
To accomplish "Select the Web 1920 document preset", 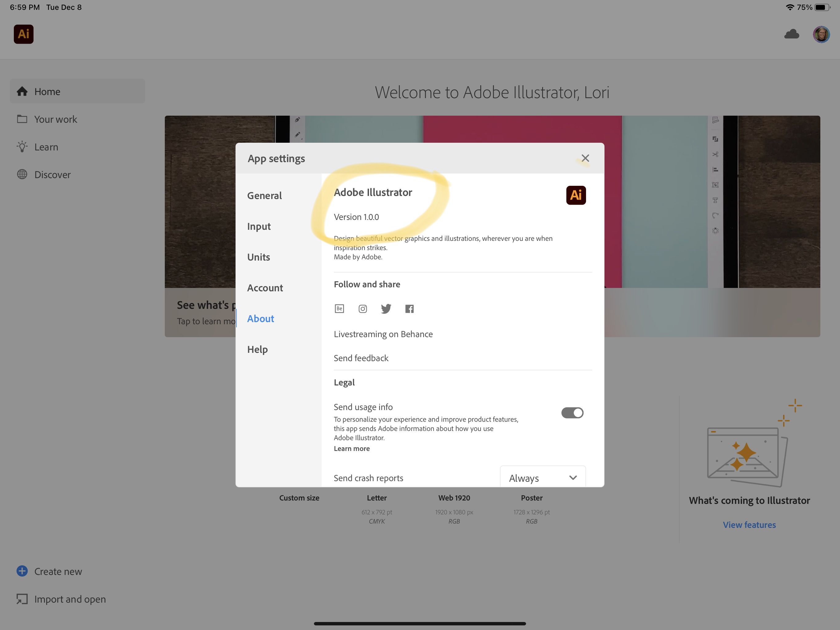I will coord(454,498).
